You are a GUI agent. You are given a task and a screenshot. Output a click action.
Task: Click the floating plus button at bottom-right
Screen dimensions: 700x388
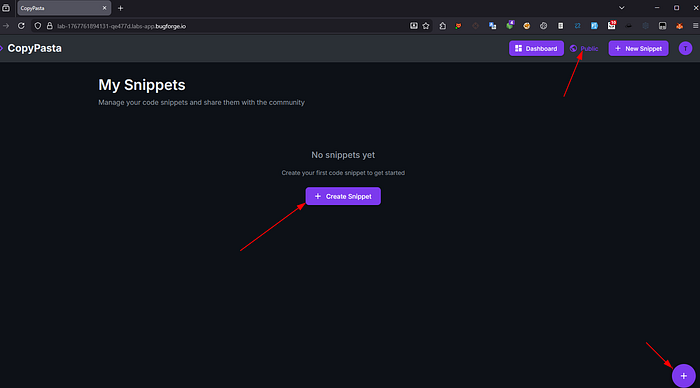tap(683, 375)
